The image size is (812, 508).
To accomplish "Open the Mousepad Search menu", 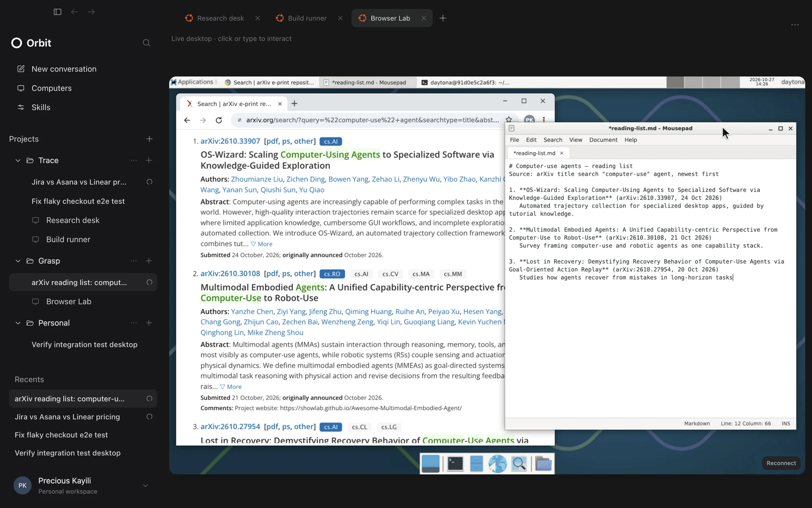I will (x=553, y=140).
